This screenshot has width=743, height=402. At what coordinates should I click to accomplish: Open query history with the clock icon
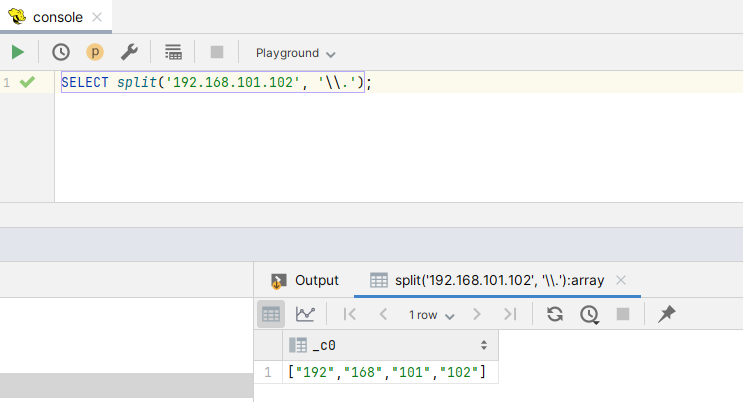click(x=61, y=52)
